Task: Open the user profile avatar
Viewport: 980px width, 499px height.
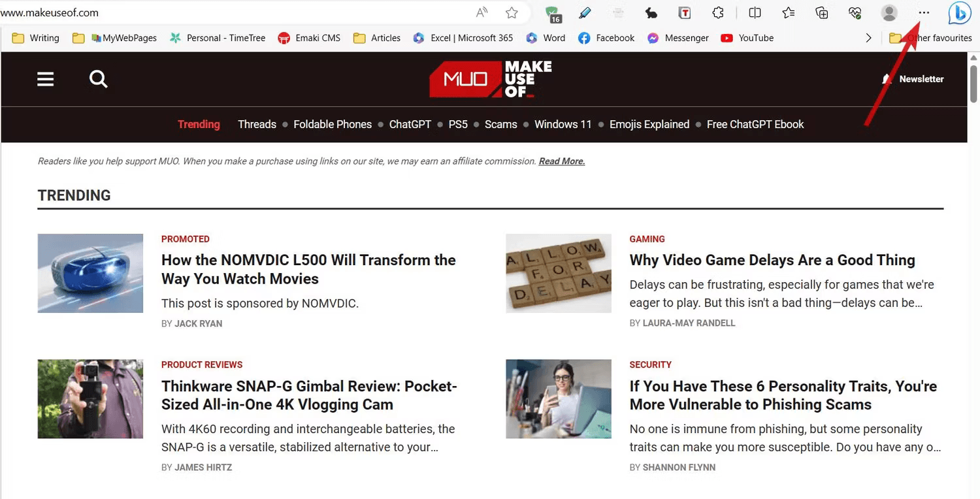Action: [x=889, y=12]
